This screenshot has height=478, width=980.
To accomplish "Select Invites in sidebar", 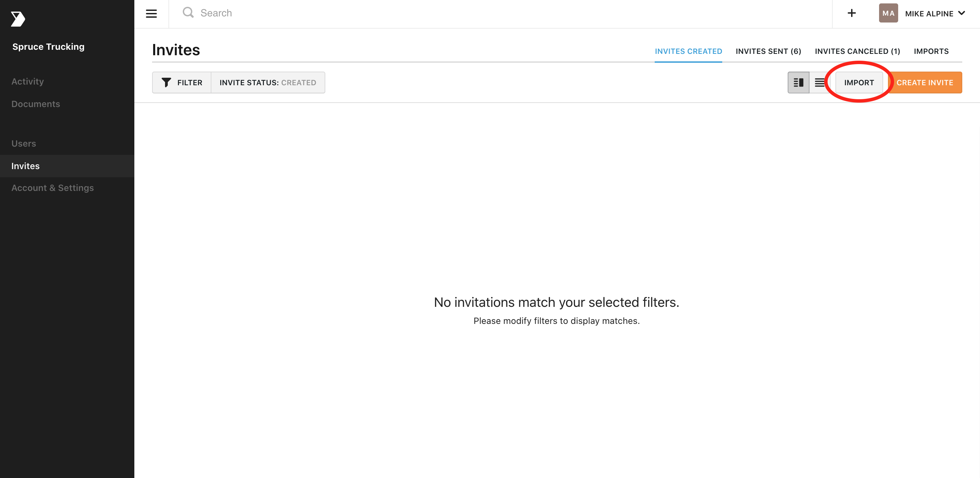I will [x=67, y=166].
